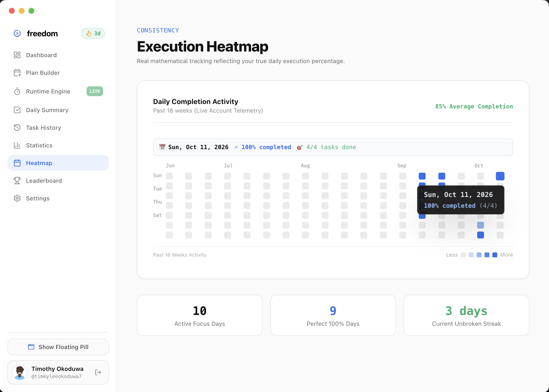The width and height of the screenshot is (549, 392).
Task: Click the Sun, Oct 11, 2026 date in info bar
Action: point(198,147)
